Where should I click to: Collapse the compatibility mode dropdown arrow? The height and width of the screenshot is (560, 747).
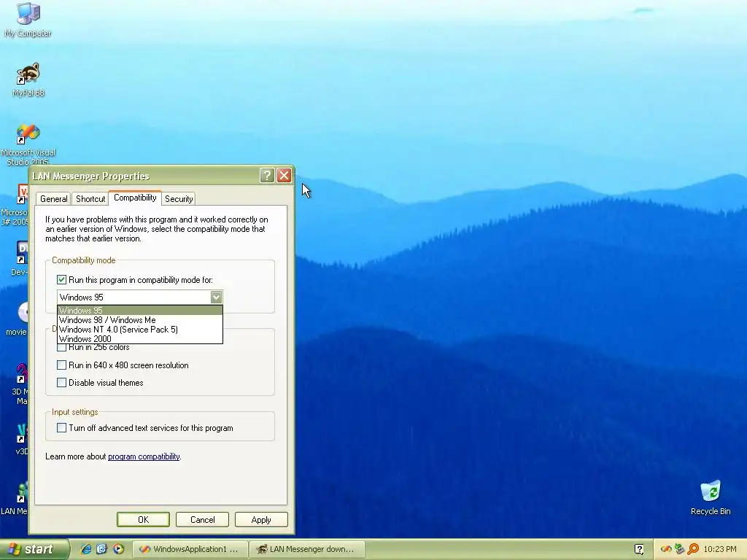[x=216, y=297]
